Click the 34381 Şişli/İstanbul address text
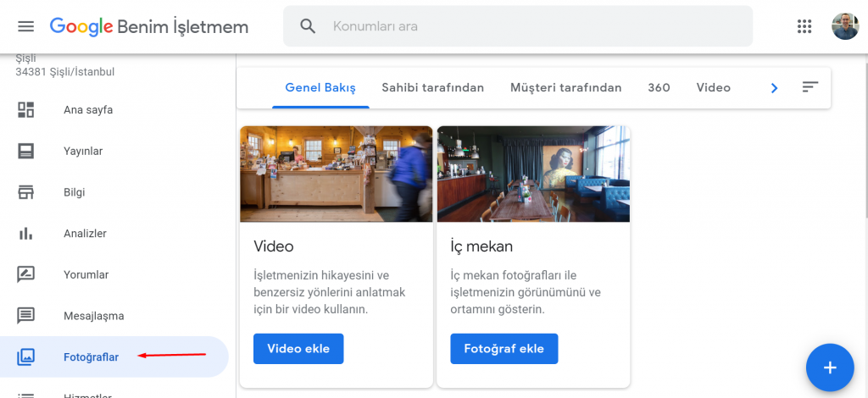Image resolution: width=868 pixels, height=398 pixels. (x=65, y=72)
